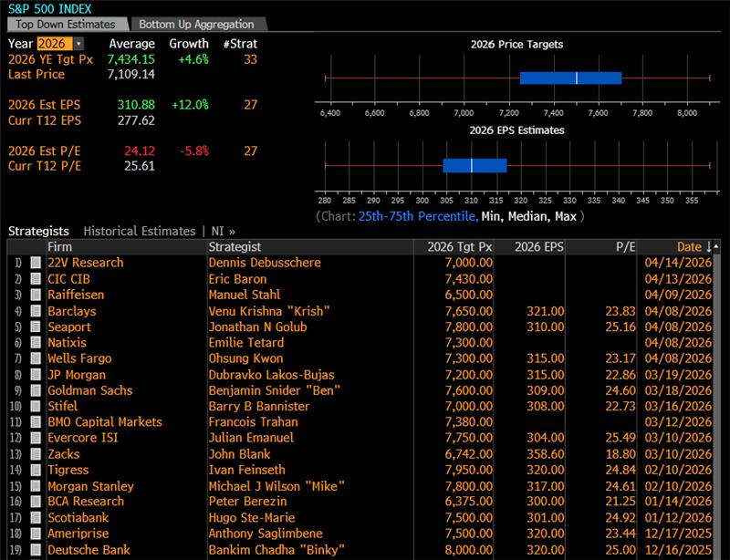Expand the NI » news link
Image resolution: width=730 pixels, height=560 pixels.
click(x=224, y=231)
